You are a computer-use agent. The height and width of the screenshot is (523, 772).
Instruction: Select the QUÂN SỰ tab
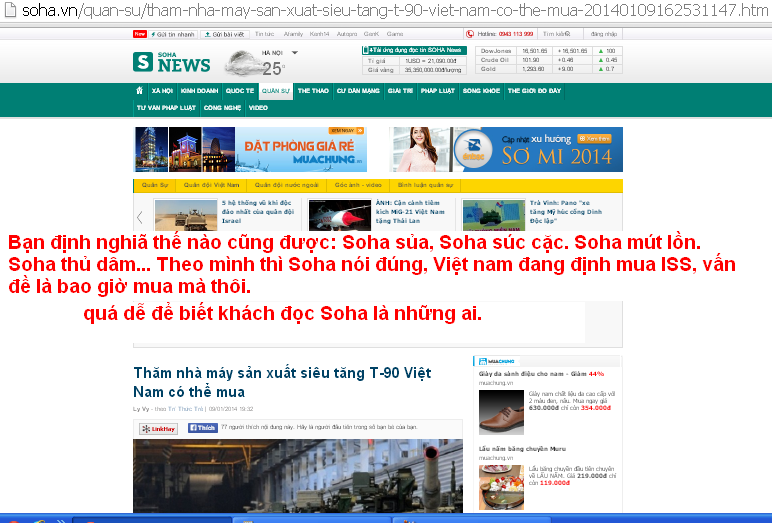(x=276, y=91)
